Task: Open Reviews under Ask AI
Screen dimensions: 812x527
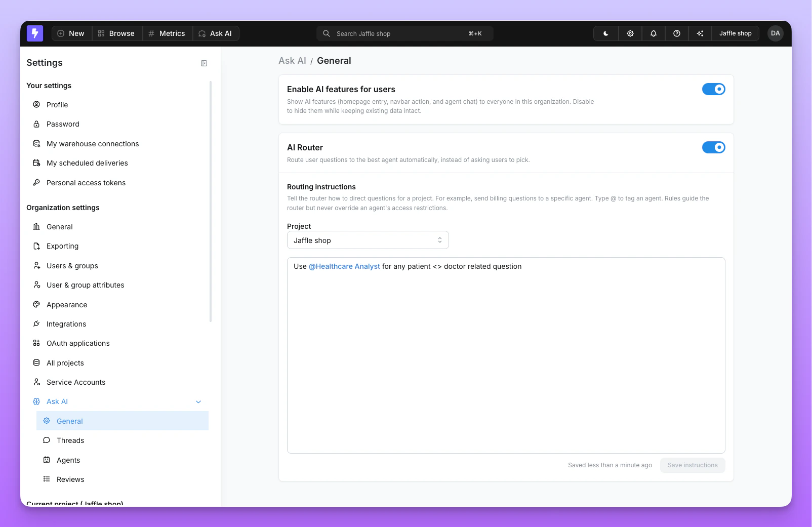Action: 123,479
